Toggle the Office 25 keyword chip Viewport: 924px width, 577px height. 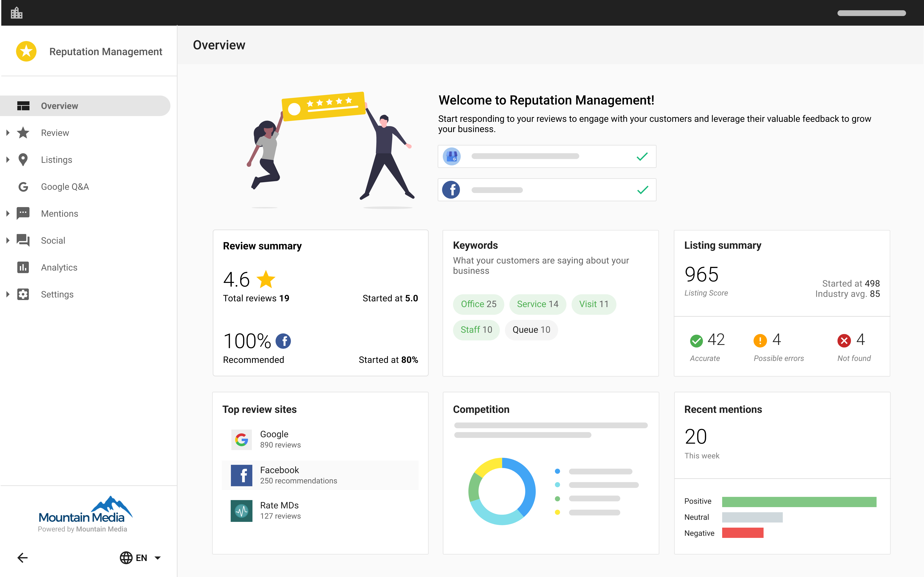(478, 304)
